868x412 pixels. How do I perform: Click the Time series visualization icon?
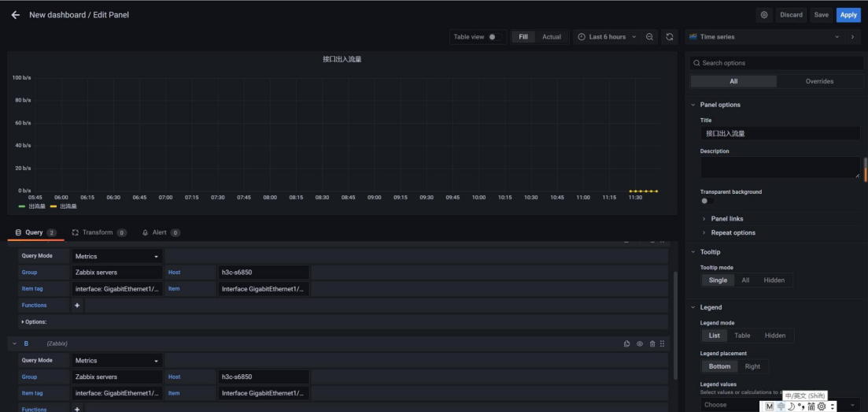tap(693, 36)
